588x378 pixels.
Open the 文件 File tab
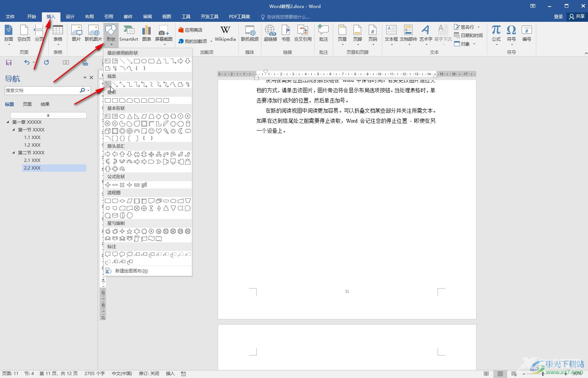tap(10, 16)
